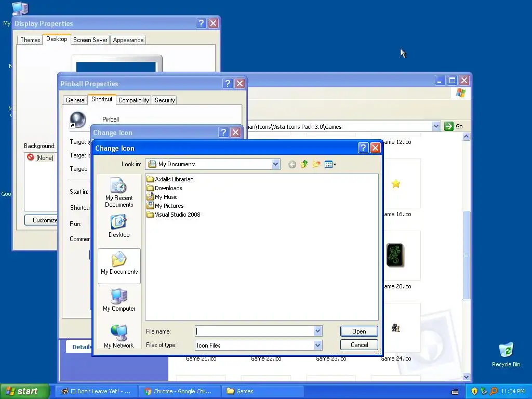Go back to last folder visited
This screenshot has width=532, height=399.
[x=292, y=165]
